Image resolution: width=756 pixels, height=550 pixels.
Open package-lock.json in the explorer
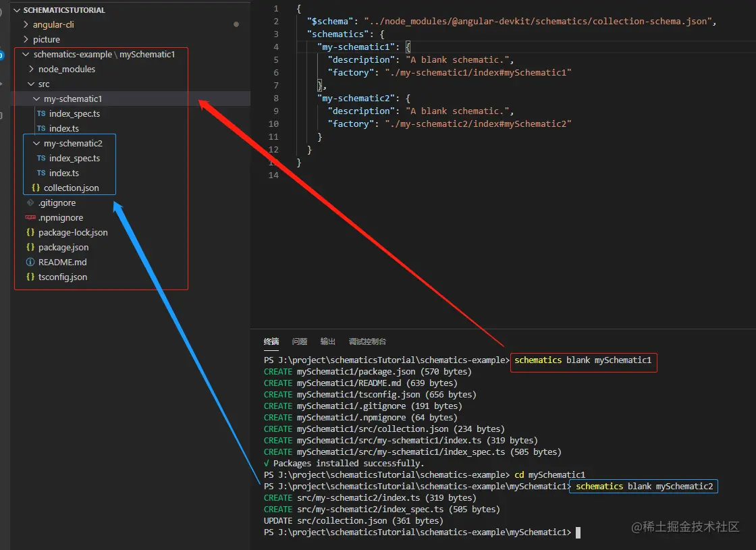pos(73,232)
